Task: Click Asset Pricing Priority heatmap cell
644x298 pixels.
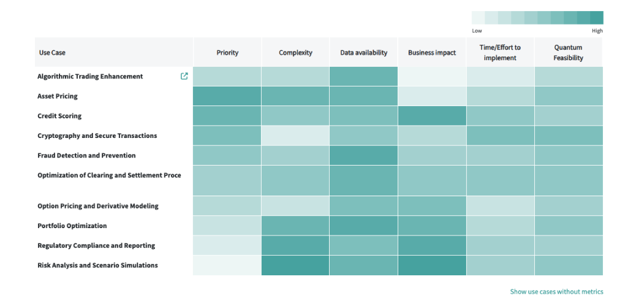Action: coord(227,96)
